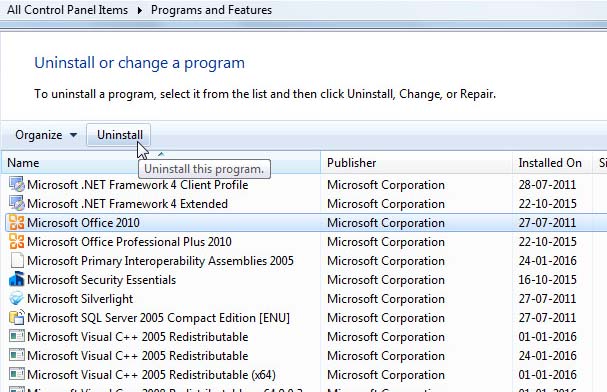Viewport: 607px width, 392px height.
Task: Sort list by the Name column header
Action: click(x=161, y=163)
